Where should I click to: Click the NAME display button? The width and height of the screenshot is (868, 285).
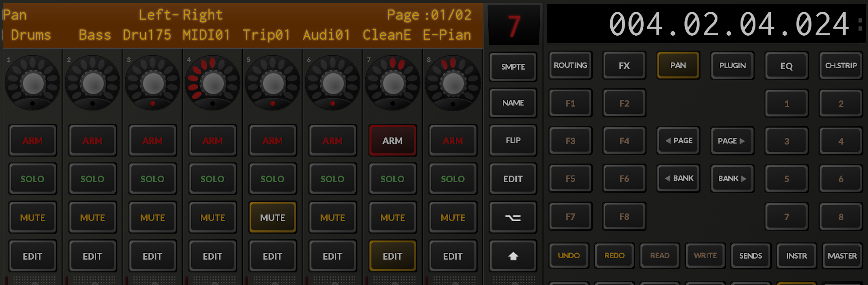513,103
